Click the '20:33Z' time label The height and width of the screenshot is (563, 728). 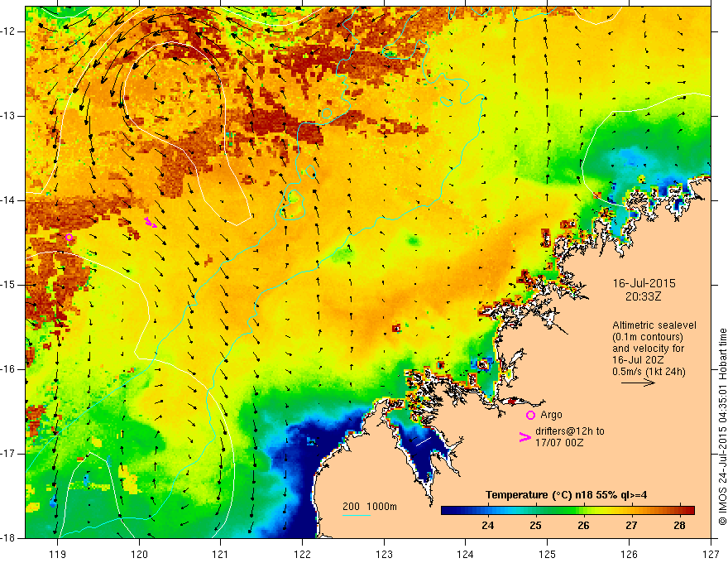(x=643, y=296)
